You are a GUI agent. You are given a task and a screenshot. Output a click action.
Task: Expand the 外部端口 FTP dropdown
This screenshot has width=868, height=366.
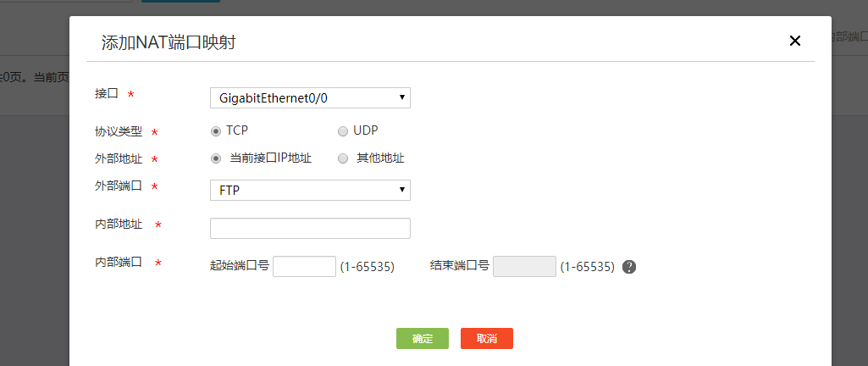pos(310,191)
